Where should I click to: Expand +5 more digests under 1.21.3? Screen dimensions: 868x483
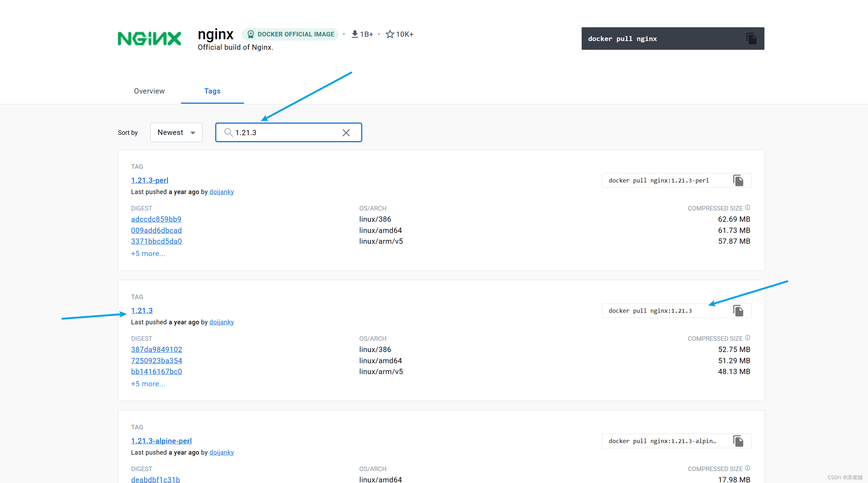[148, 384]
